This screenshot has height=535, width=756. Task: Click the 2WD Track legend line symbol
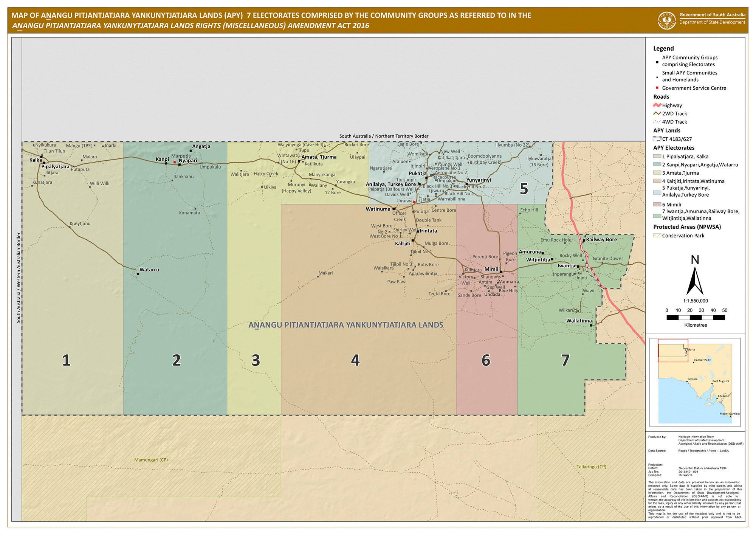[657, 113]
